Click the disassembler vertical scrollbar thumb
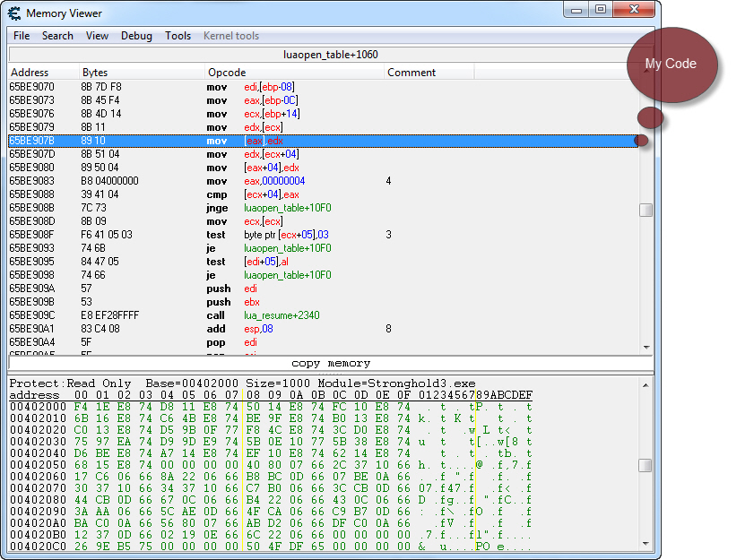745x560 pixels. click(x=645, y=211)
